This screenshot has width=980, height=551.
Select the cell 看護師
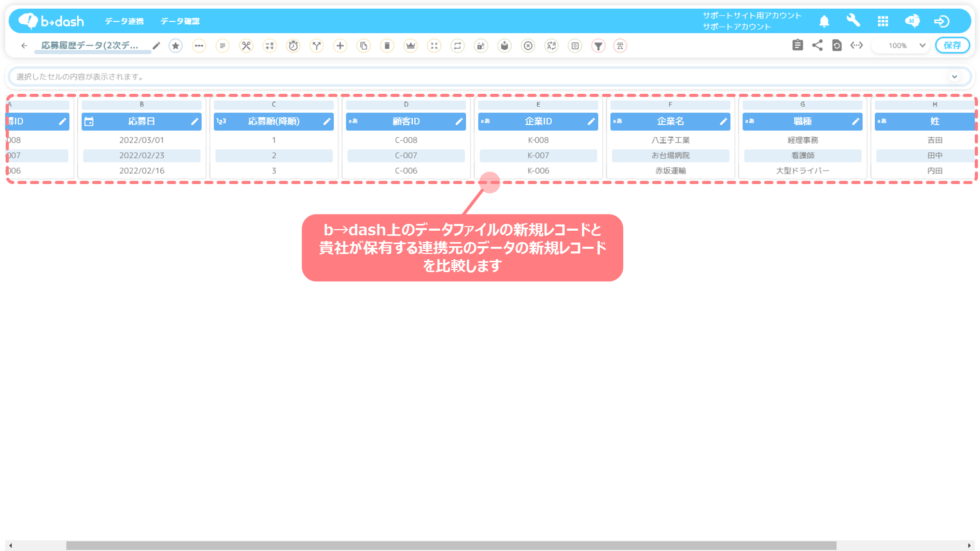[803, 156]
